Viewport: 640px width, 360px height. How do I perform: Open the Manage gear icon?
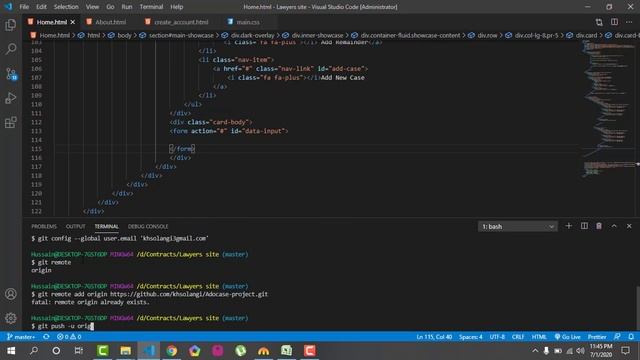tap(11, 318)
